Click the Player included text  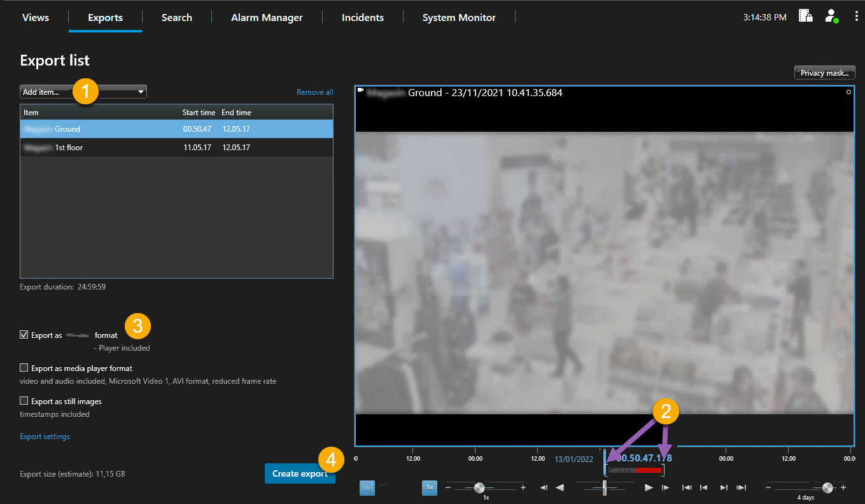point(122,348)
